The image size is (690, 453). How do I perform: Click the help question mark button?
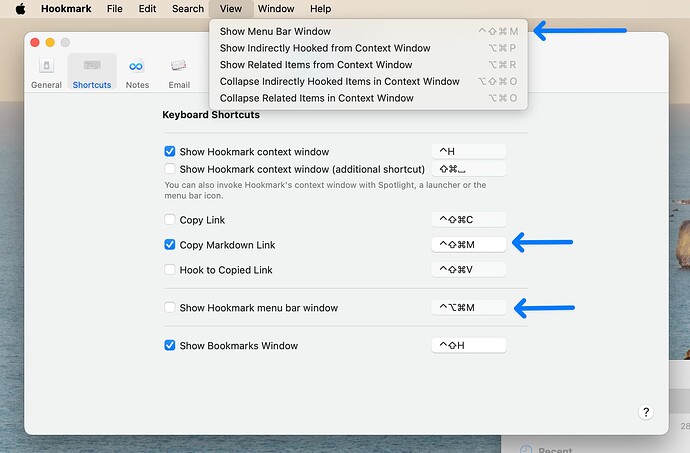coord(646,412)
